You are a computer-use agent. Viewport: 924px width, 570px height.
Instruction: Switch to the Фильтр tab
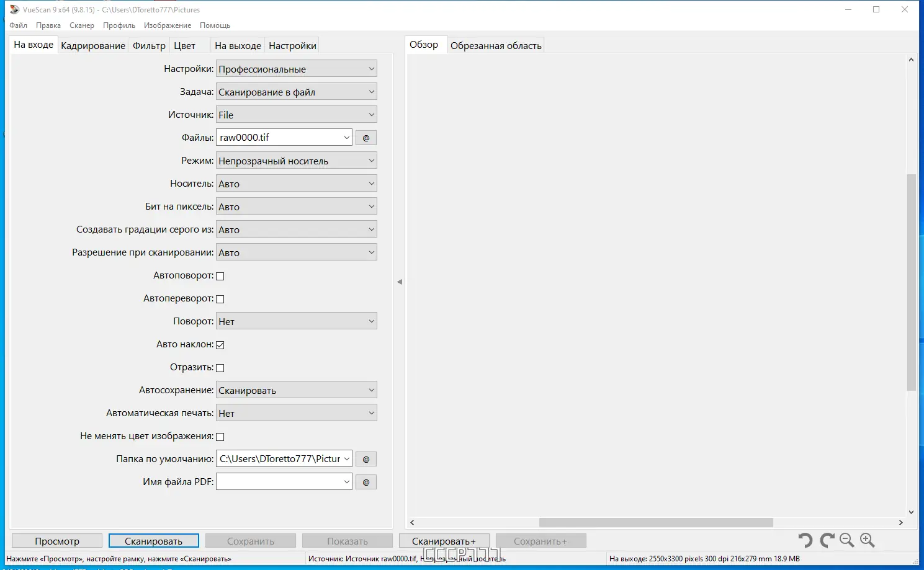(149, 45)
